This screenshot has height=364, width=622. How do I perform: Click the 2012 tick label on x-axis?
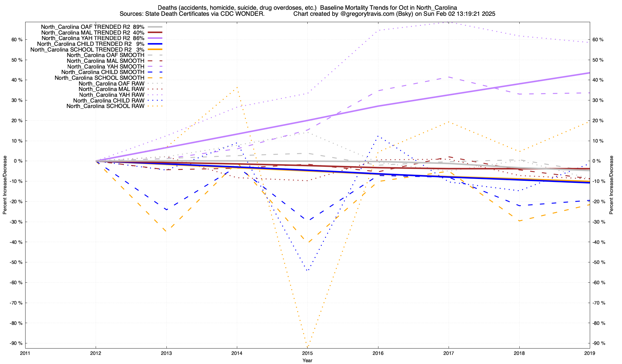coord(96,353)
